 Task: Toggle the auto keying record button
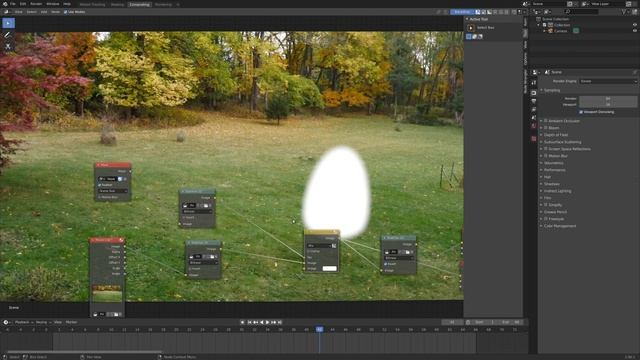[x=242, y=322]
